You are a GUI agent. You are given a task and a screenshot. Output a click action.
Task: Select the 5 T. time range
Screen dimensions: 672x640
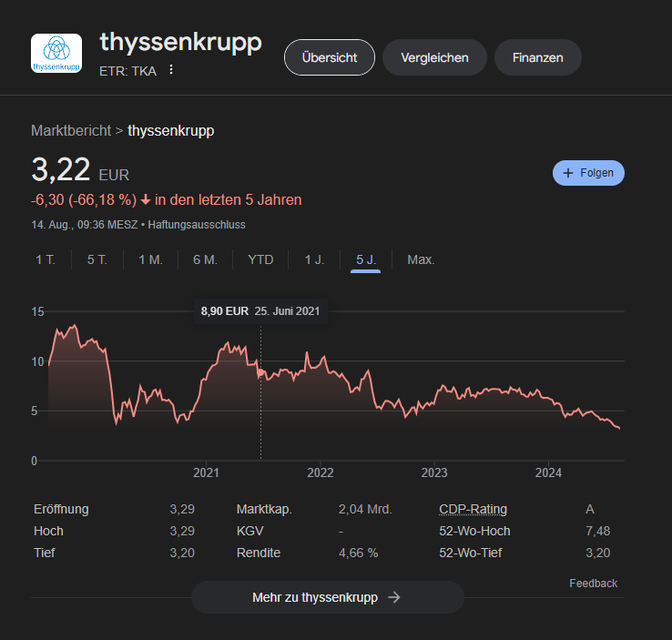click(97, 259)
